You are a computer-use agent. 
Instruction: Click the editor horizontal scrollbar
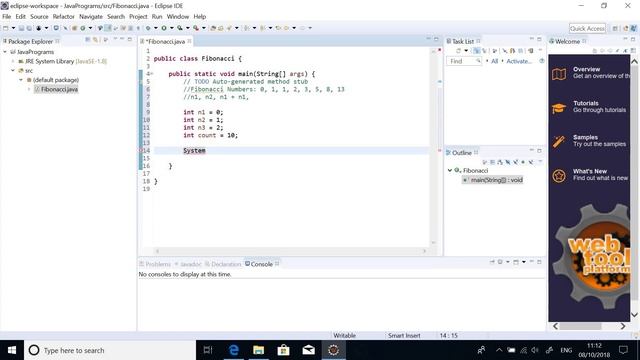(x=291, y=251)
